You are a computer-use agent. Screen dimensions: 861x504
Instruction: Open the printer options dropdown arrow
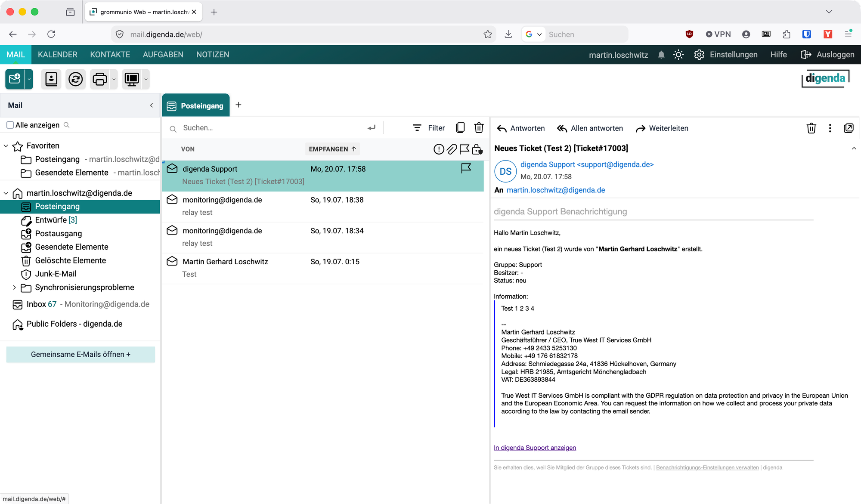tap(114, 79)
